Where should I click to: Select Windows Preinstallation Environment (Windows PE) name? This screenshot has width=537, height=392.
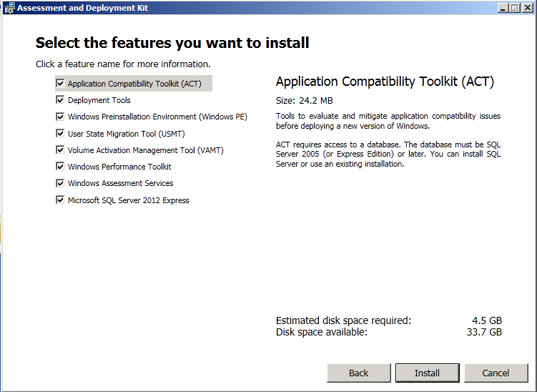point(157,117)
